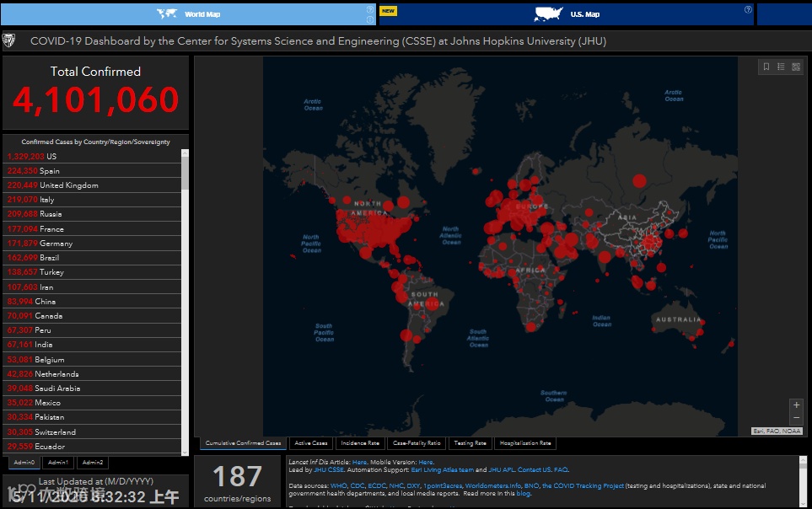Open the bookmarks icon on the map
The image size is (812, 509).
[x=766, y=67]
